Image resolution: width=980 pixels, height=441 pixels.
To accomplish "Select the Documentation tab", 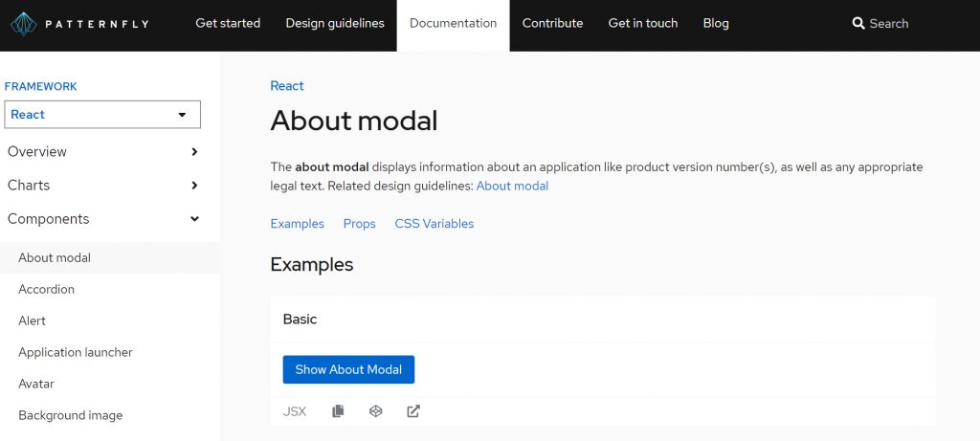I will pyautogui.click(x=453, y=24).
